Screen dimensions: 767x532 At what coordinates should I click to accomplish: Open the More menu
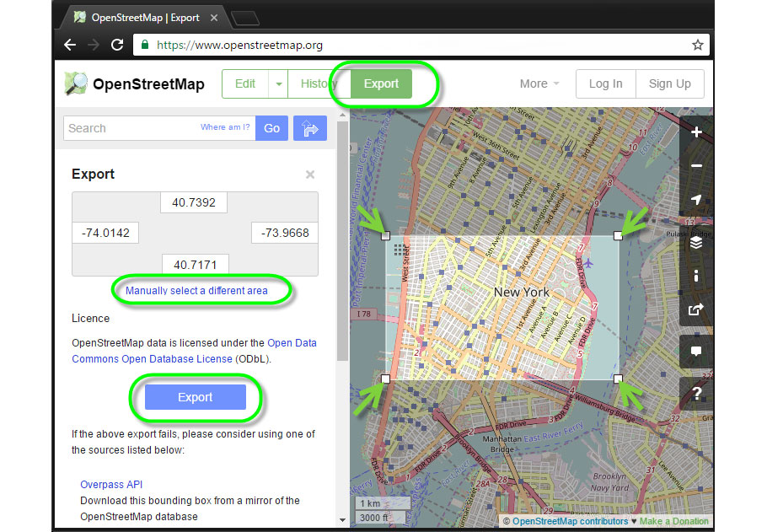[x=539, y=83]
